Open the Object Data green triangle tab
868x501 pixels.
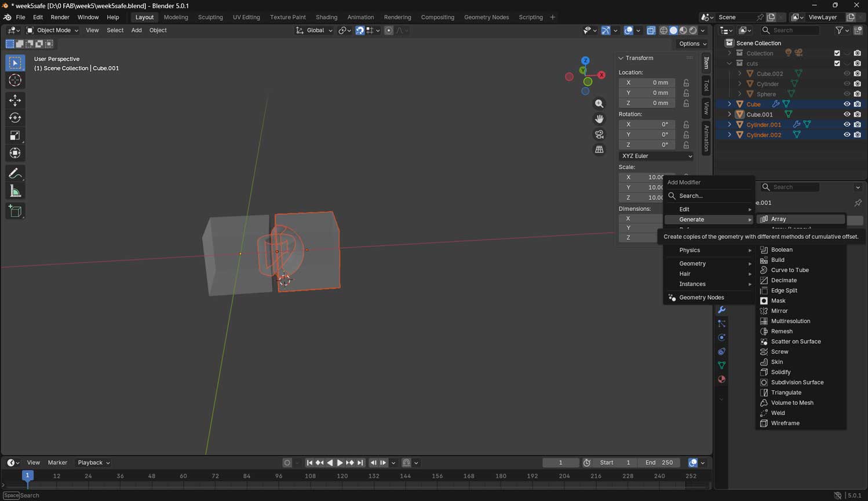[x=721, y=365]
